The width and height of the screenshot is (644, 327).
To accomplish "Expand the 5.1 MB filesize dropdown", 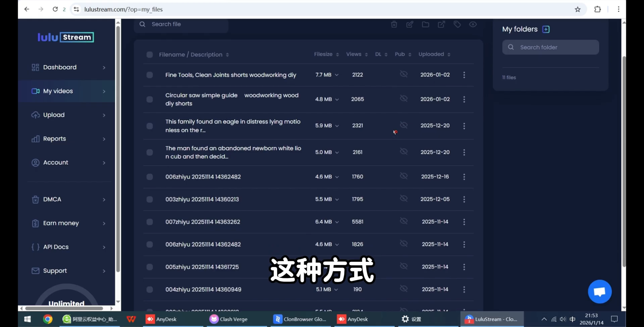I will click(x=336, y=289).
